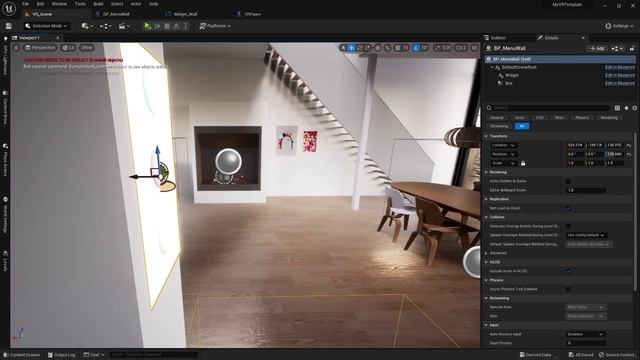Reset Rotation to default arrow icon
This screenshot has height=360, width=640.
pyautogui.click(x=629, y=154)
